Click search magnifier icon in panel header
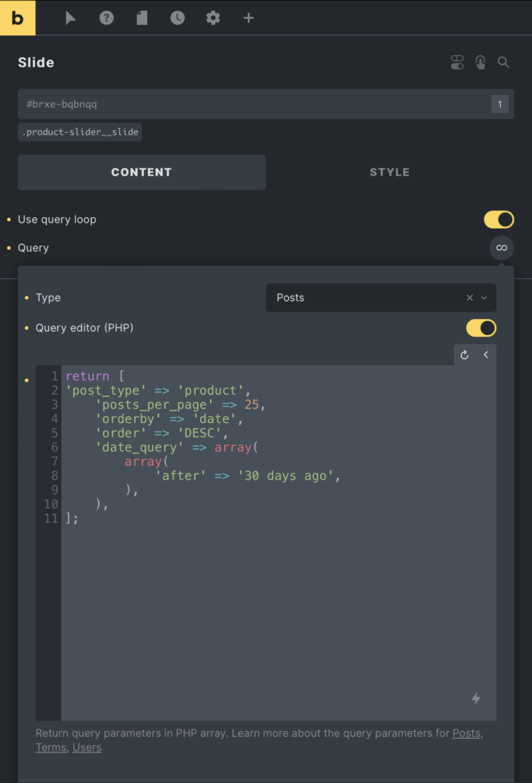532x783 pixels. coord(504,63)
